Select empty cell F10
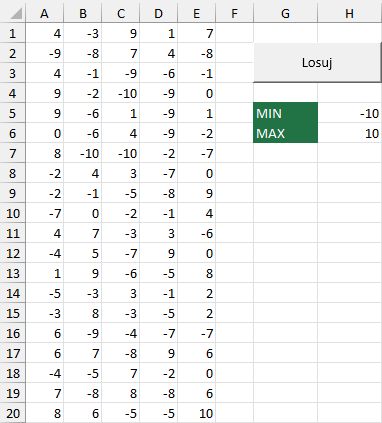The height and width of the screenshot is (423, 382). 235,213
